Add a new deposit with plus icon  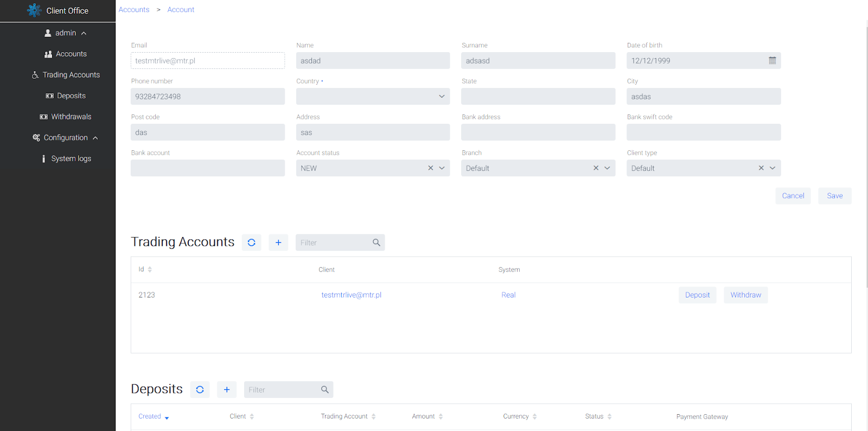pyautogui.click(x=227, y=390)
